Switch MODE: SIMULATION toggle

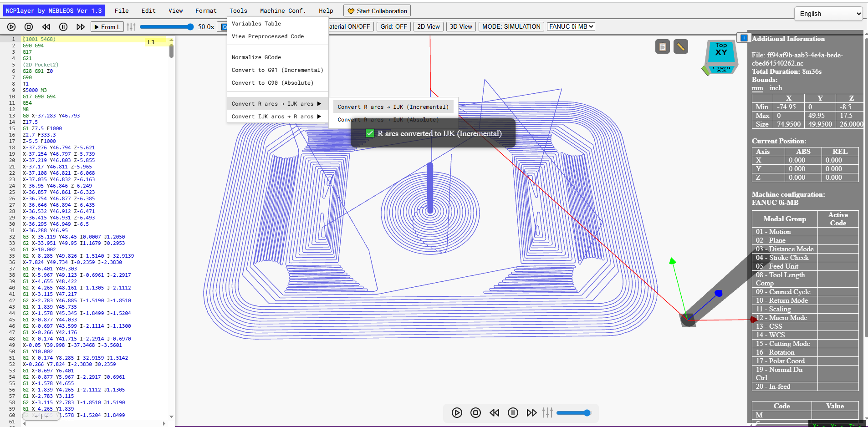(511, 26)
